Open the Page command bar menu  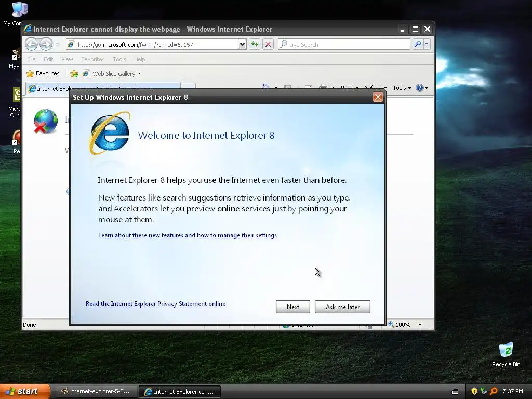[x=350, y=87]
